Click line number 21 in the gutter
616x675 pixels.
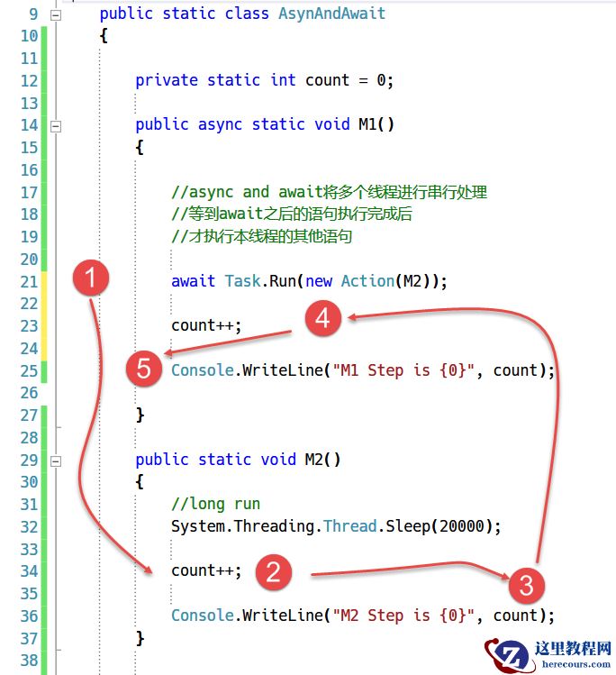(29, 282)
